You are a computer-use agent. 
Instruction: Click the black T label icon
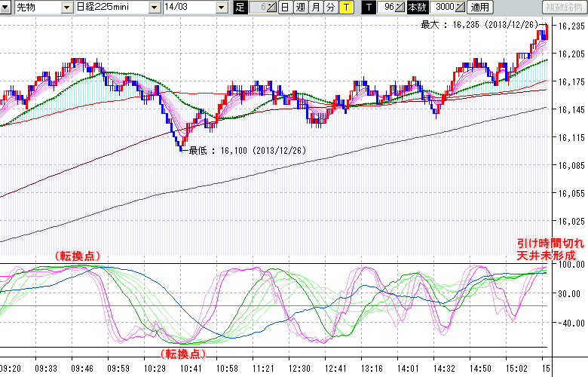(368, 8)
